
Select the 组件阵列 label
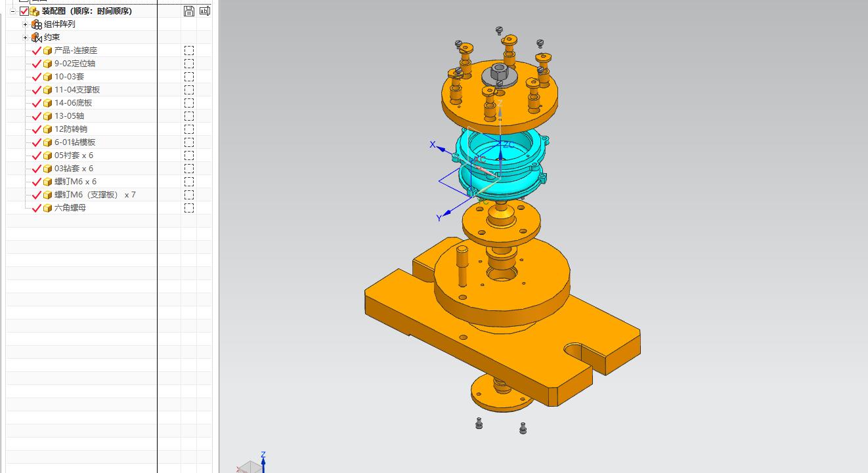tap(60, 24)
